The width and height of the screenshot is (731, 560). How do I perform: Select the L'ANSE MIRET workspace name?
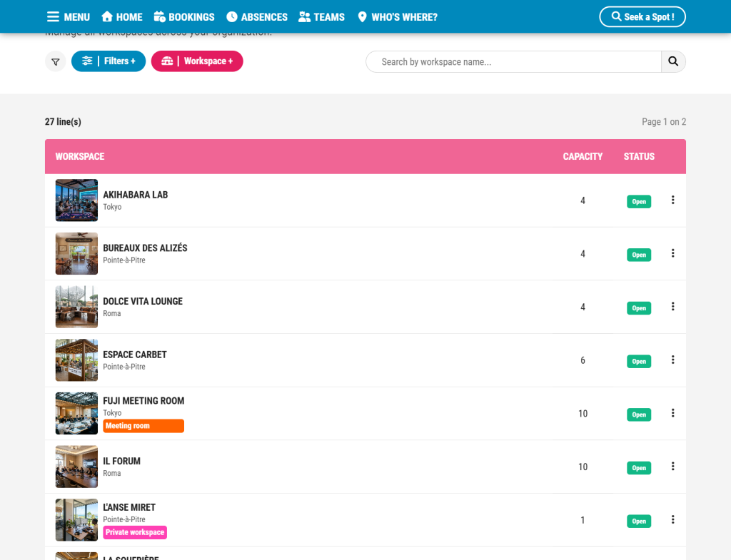[x=129, y=507]
